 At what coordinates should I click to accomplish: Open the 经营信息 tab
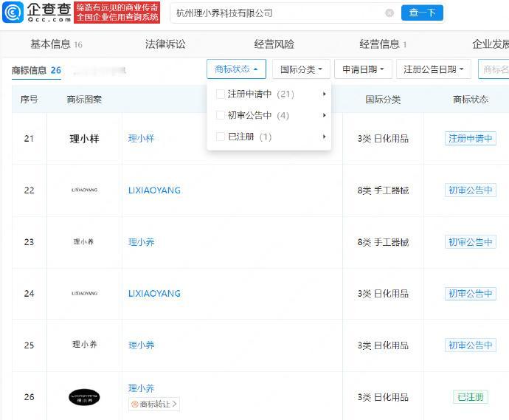pos(383,44)
